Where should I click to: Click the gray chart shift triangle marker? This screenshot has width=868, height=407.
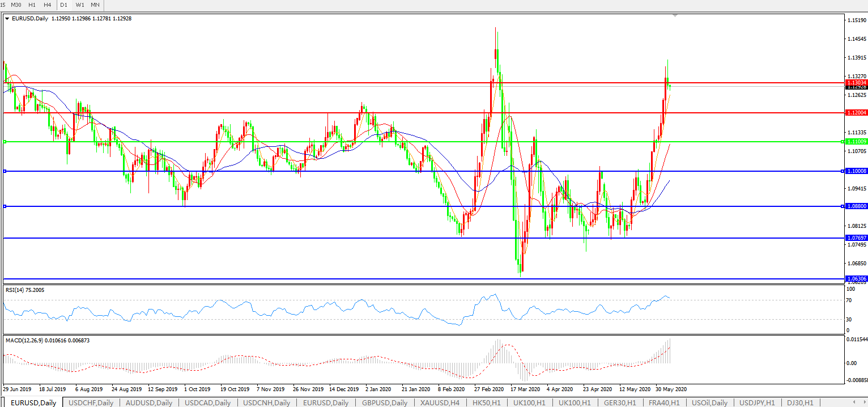(x=674, y=16)
